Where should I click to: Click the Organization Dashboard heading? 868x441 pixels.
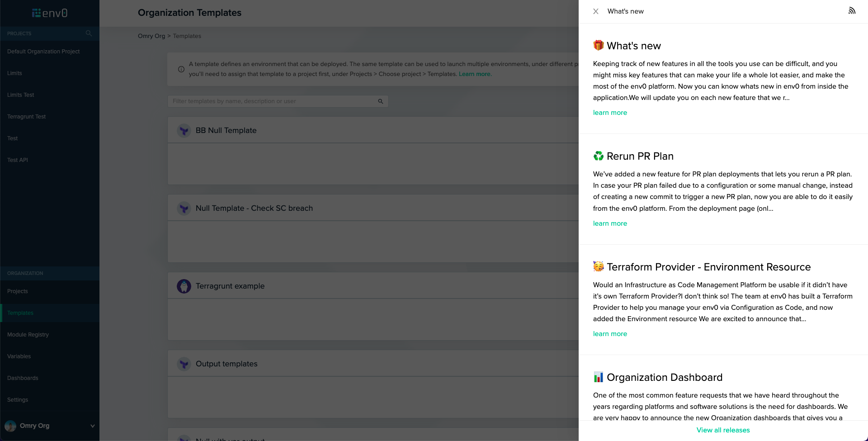click(x=665, y=377)
